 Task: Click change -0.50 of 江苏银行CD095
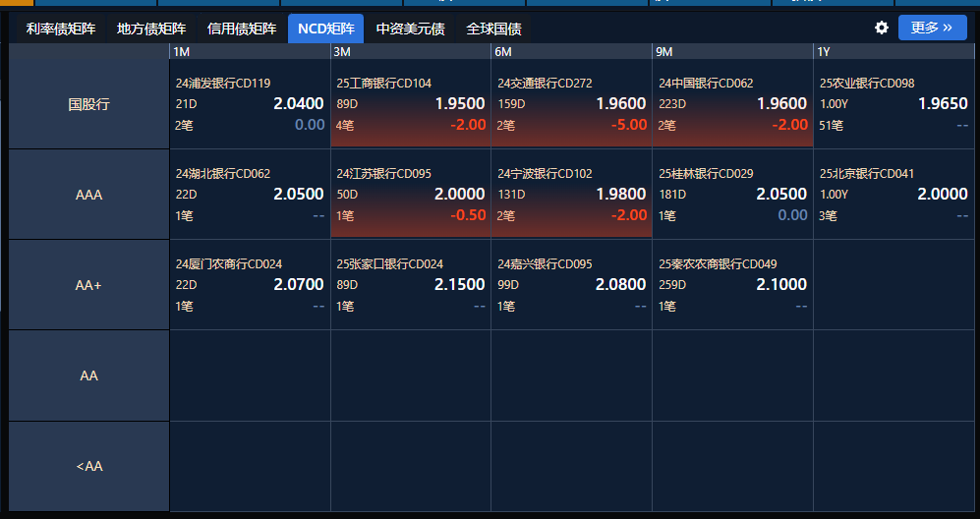[x=468, y=215]
